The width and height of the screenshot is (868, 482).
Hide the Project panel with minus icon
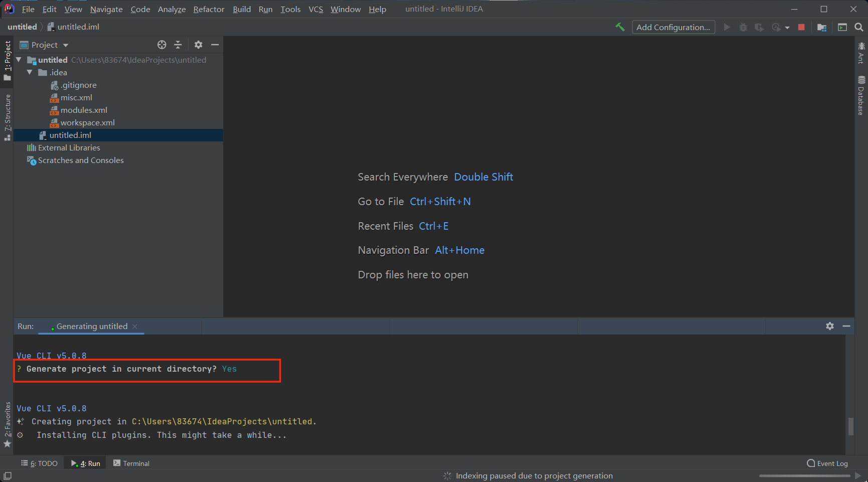click(215, 45)
